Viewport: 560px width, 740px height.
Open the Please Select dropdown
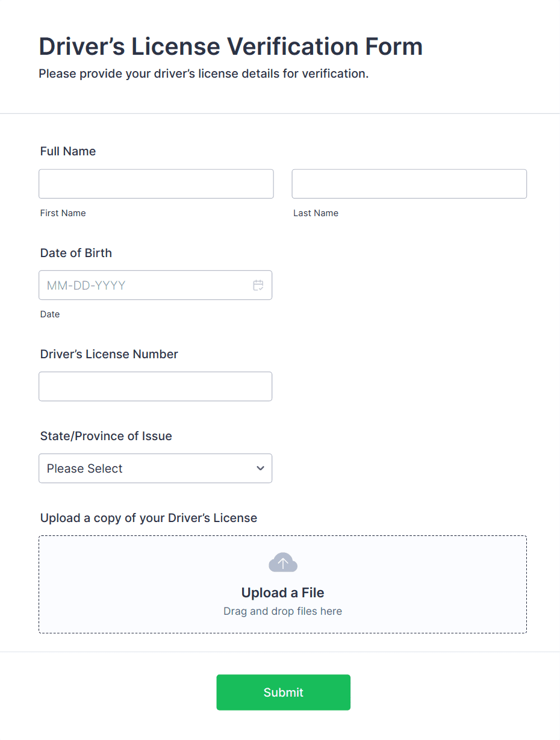pyautogui.click(x=155, y=468)
